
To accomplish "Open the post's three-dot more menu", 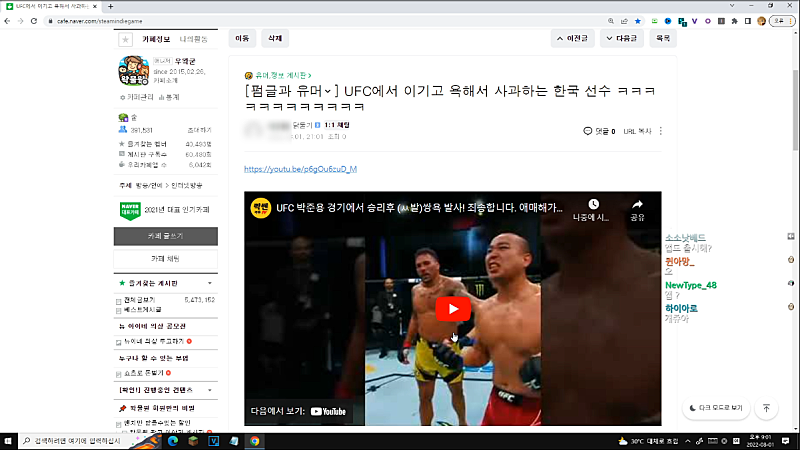I will tap(661, 131).
